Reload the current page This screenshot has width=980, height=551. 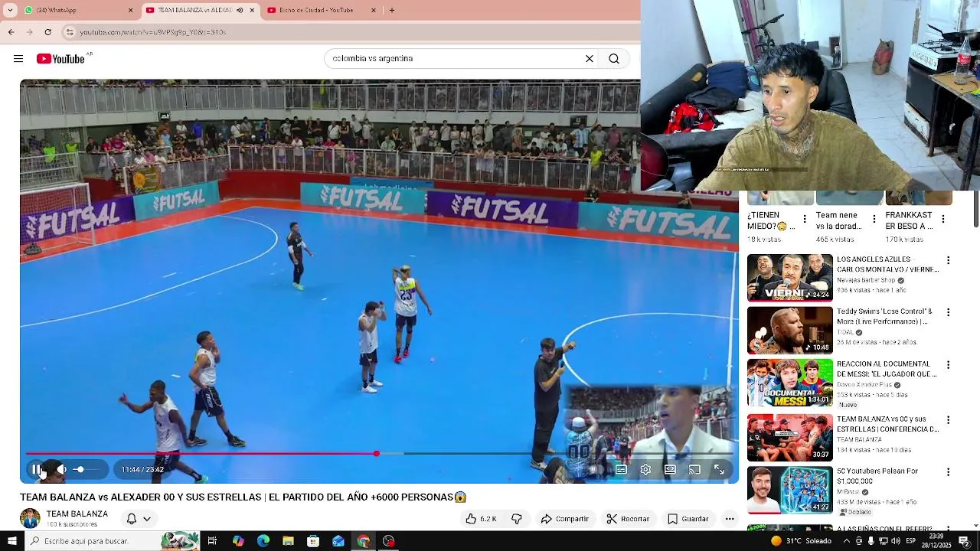coord(47,32)
